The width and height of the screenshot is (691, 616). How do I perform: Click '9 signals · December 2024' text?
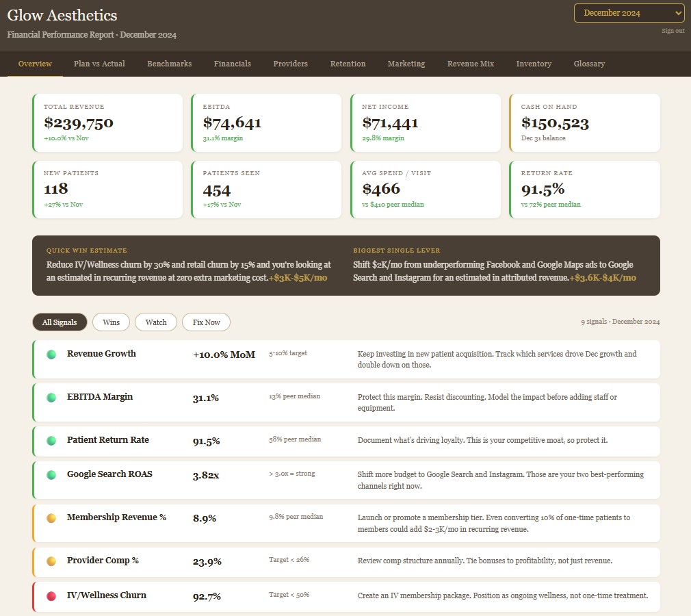pos(621,322)
